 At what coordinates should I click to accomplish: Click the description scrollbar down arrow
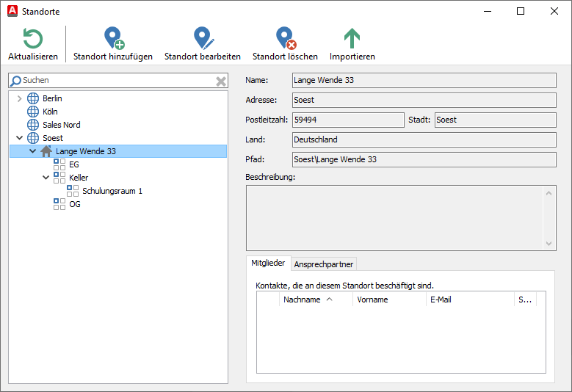pyautogui.click(x=550, y=244)
